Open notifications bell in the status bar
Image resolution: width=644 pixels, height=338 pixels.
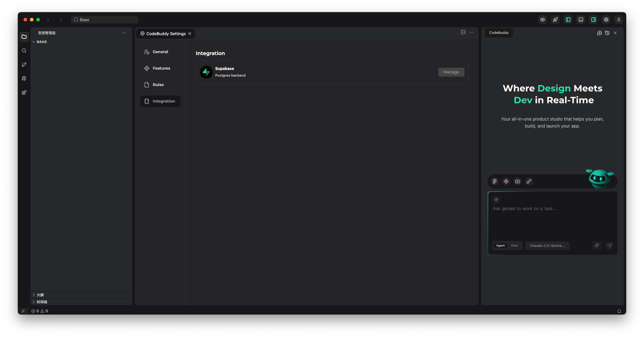[619, 311]
